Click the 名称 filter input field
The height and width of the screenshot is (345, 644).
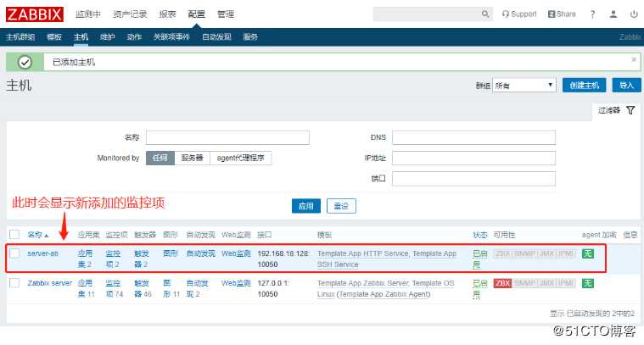tap(227, 137)
